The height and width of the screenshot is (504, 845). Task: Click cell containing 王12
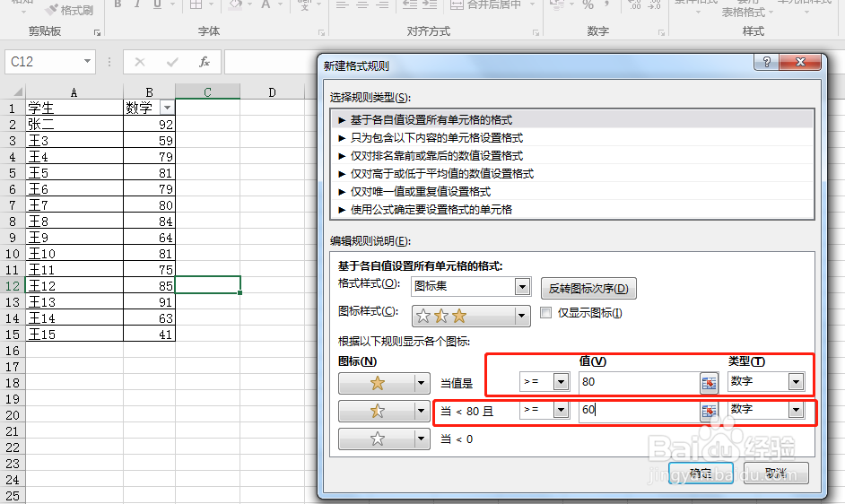click(74, 286)
